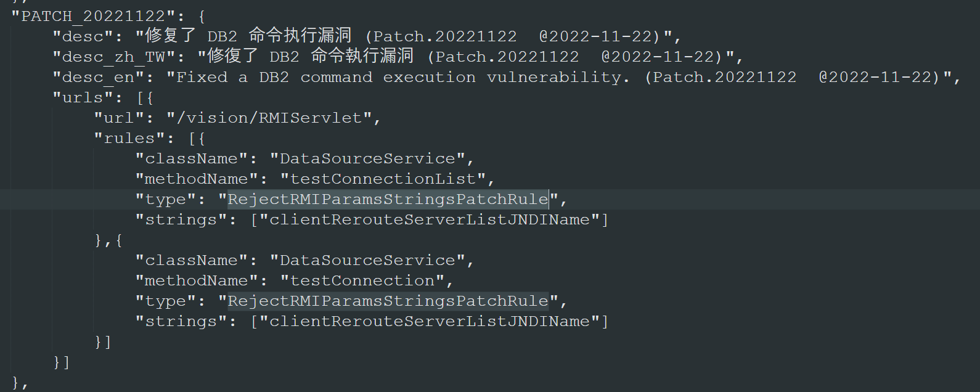980x392 pixels.
Task: Click the word "vulnerability" in the English description
Action: point(553,78)
